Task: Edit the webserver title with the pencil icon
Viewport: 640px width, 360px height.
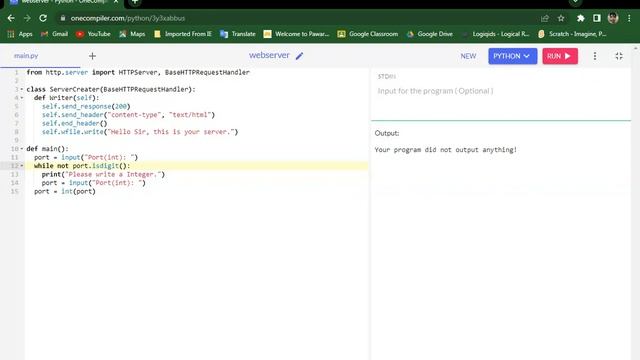Action: coord(300,56)
